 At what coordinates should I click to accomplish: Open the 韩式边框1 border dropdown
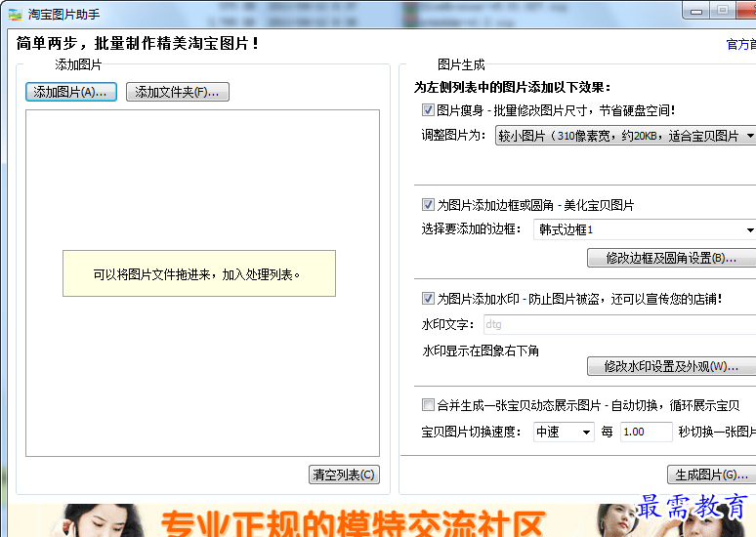[645, 229]
